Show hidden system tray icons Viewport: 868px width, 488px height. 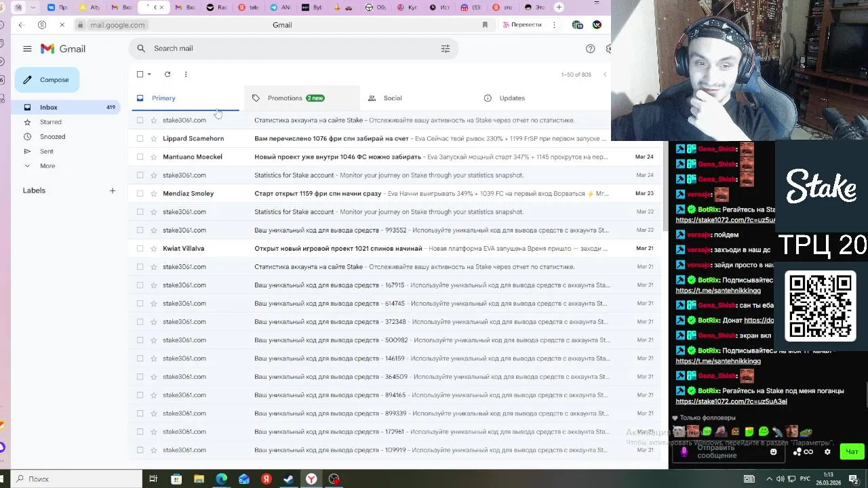pos(769,479)
